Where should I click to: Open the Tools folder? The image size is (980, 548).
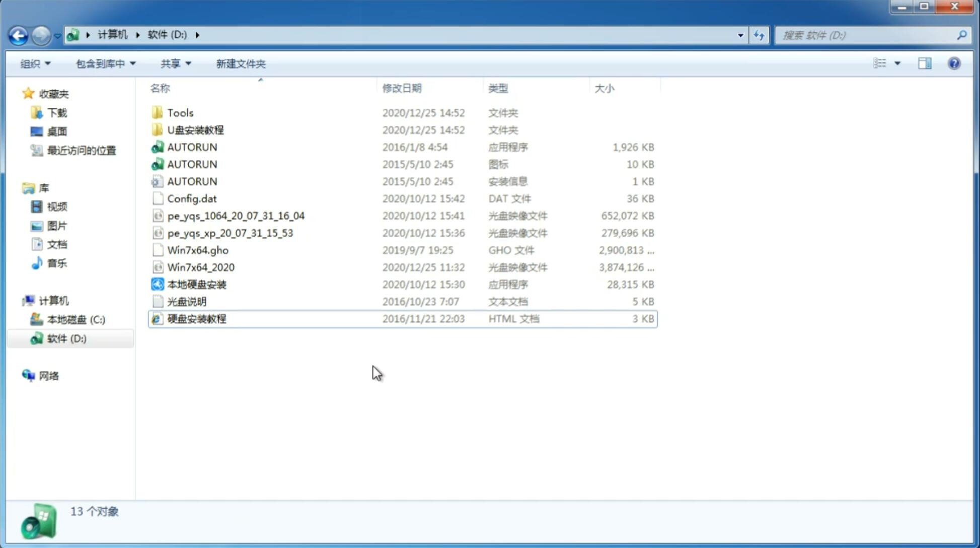pos(179,112)
